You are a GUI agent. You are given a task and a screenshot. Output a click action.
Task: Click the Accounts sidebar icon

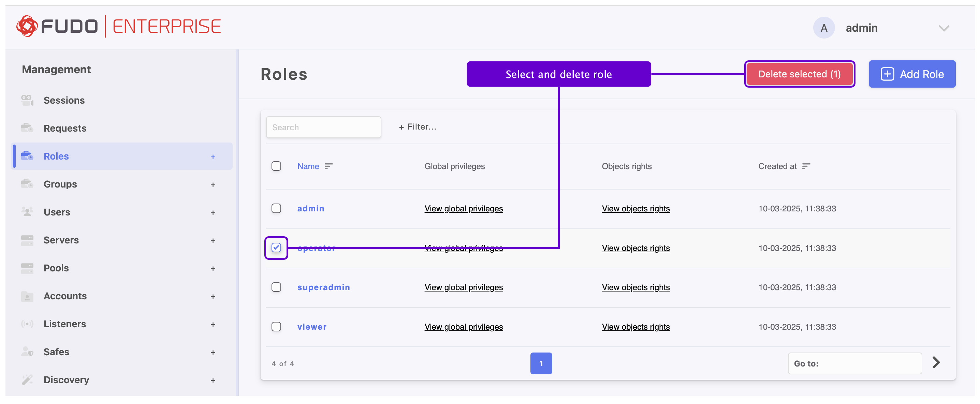[27, 296]
